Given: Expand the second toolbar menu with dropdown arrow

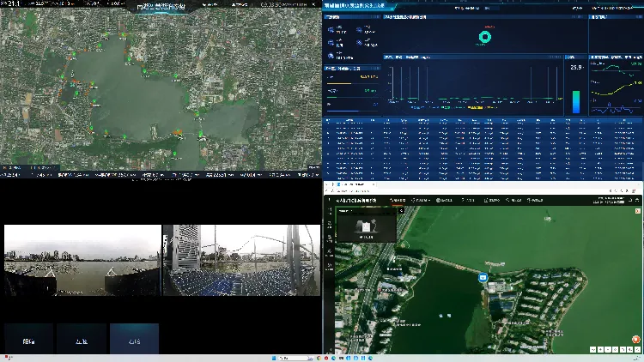Looking at the screenshot, I should click(x=421, y=200).
